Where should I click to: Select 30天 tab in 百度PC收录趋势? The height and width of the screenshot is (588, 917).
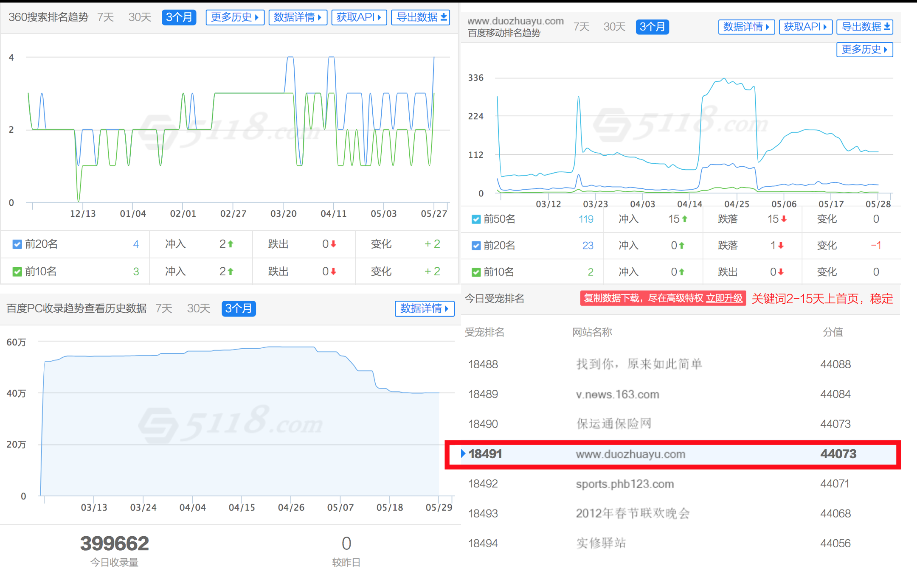point(199,308)
